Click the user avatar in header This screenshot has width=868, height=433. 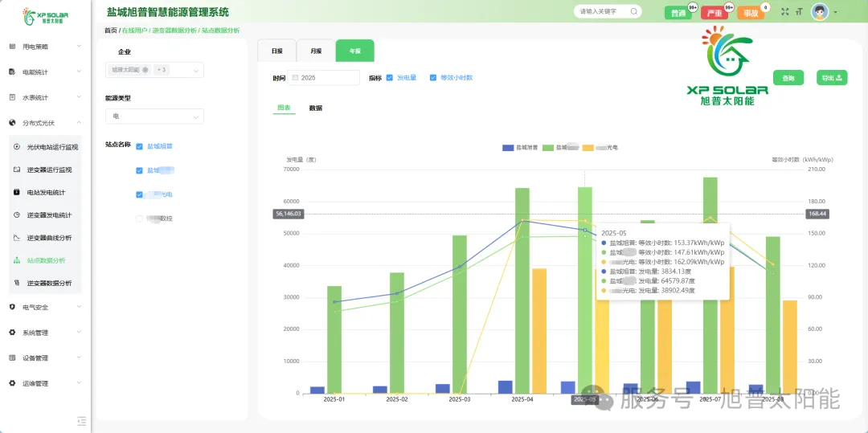[x=820, y=12]
